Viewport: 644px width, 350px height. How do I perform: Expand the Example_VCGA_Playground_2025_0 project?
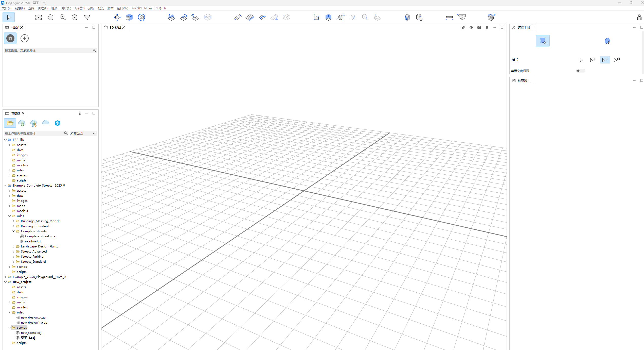point(6,277)
